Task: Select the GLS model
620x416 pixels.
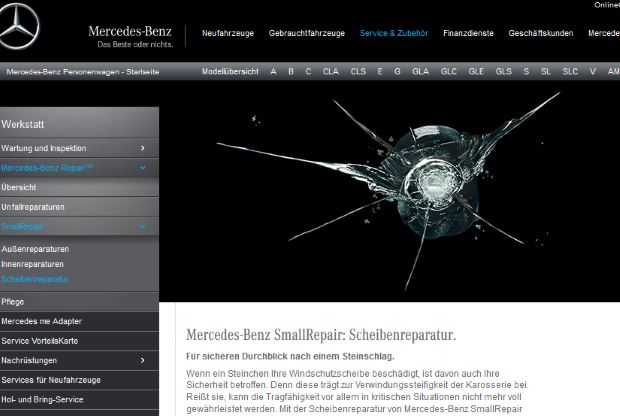Action: [x=504, y=72]
